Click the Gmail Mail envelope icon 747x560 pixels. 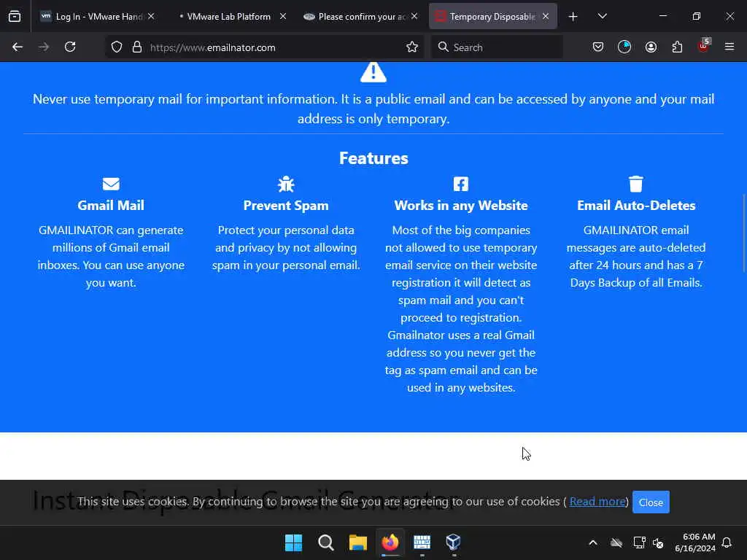111,184
